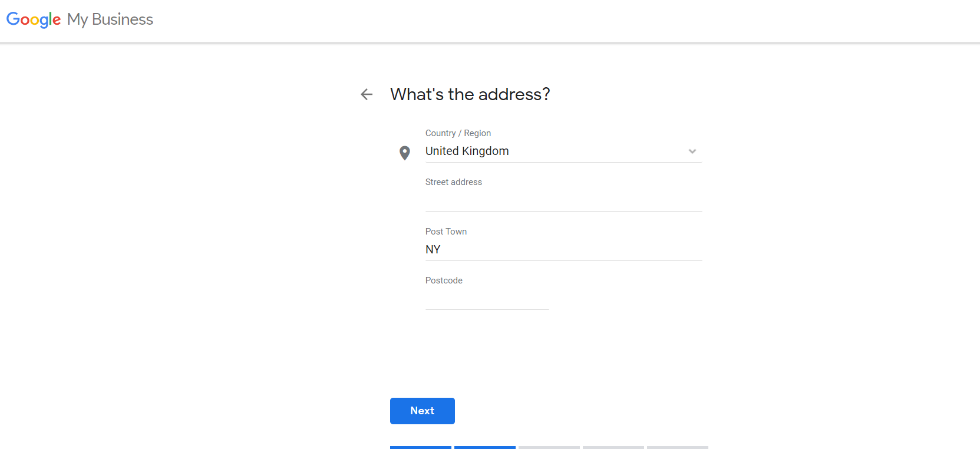Image resolution: width=980 pixels, height=472 pixels.
Task: Go back using the left arrow icon
Action: [x=367, y=94]
